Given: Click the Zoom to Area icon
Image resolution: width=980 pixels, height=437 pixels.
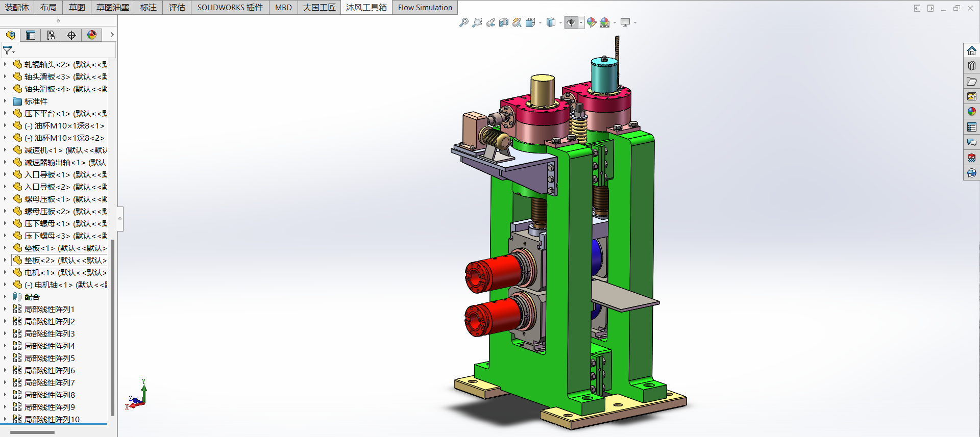Looking at the screenshot, I should point(477,22).
